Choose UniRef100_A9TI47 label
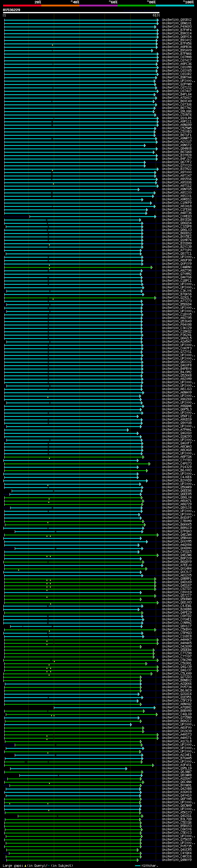The height and width of the screenshot is (868, 197). click(177, 176)
